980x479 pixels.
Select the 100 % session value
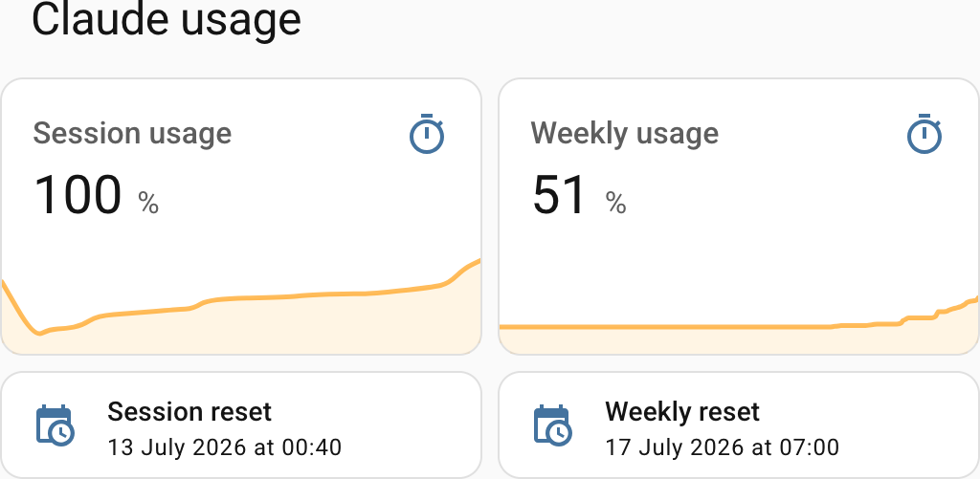click(96, 195)
